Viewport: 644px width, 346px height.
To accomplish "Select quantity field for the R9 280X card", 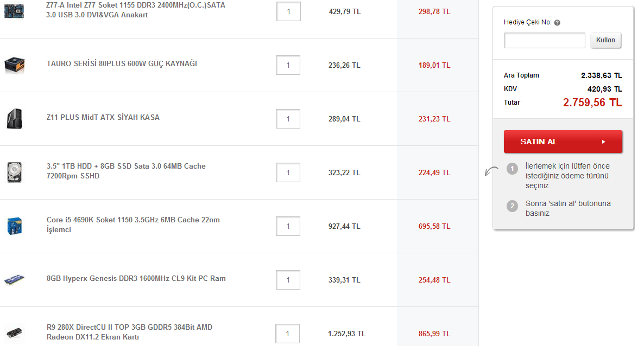I will tap(288, 334).
